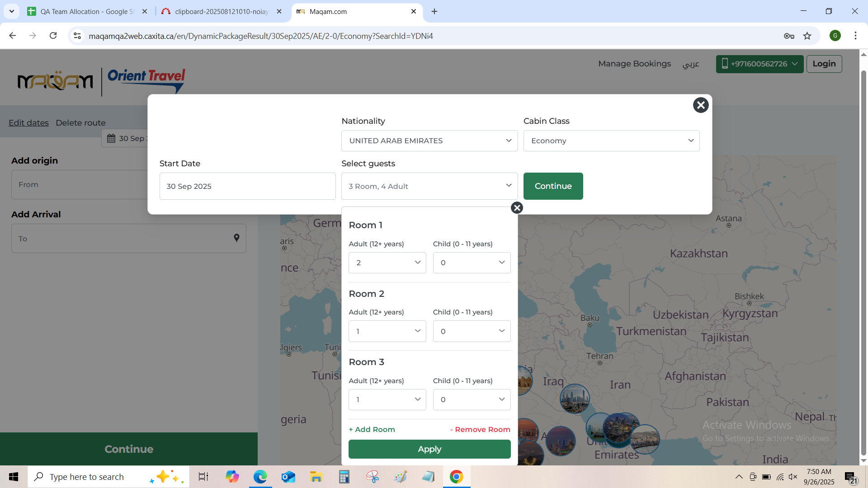
Task: Open Manage Bookings menu item
Action: [634, 64]
